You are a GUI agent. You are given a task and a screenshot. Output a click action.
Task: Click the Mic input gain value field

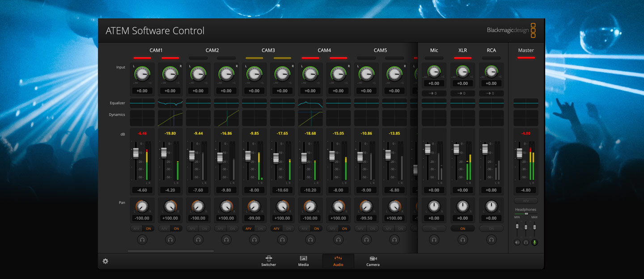click(x=434, y=83)
